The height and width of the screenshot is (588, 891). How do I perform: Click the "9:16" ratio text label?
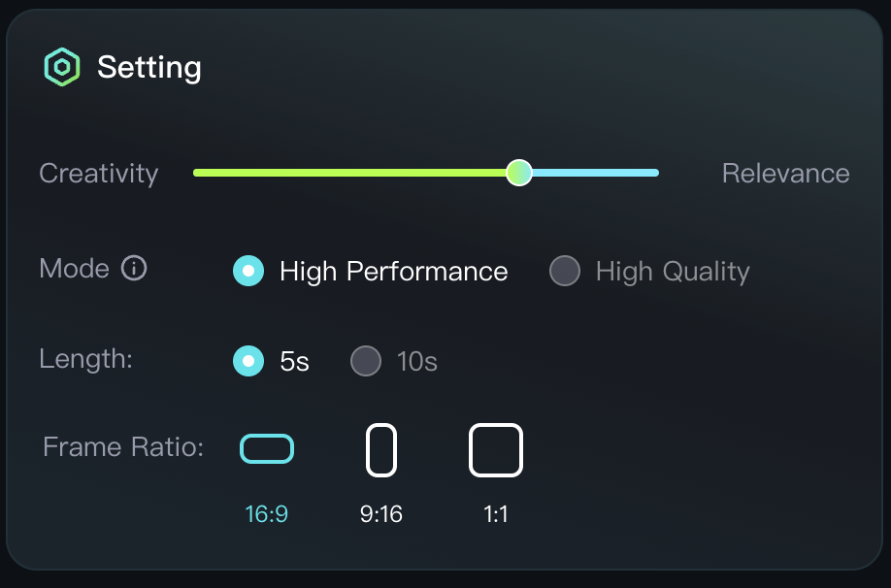[381, 514]
